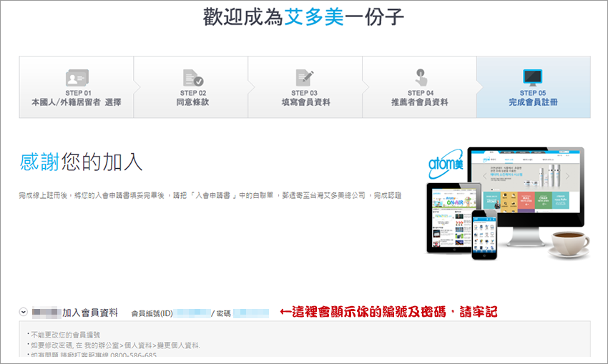Viewport: 608px width, 364px height.
Task: Select the 本國人/外籍居留者 選擇 step tab
Action: (77, 87)
